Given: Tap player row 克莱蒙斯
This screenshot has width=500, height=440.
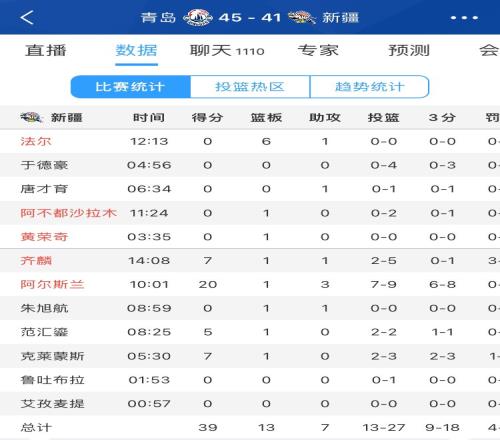Looking at the screenshot, I should [x=250, y=356].
